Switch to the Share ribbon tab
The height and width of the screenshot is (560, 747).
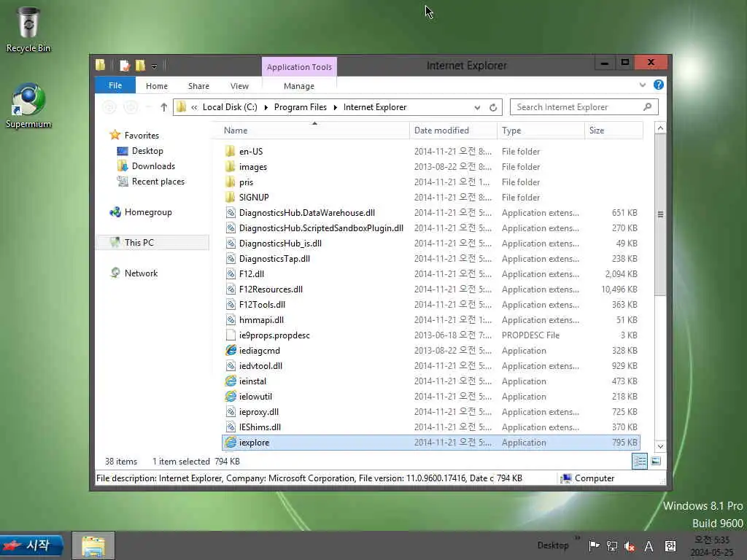pos(198,86)
